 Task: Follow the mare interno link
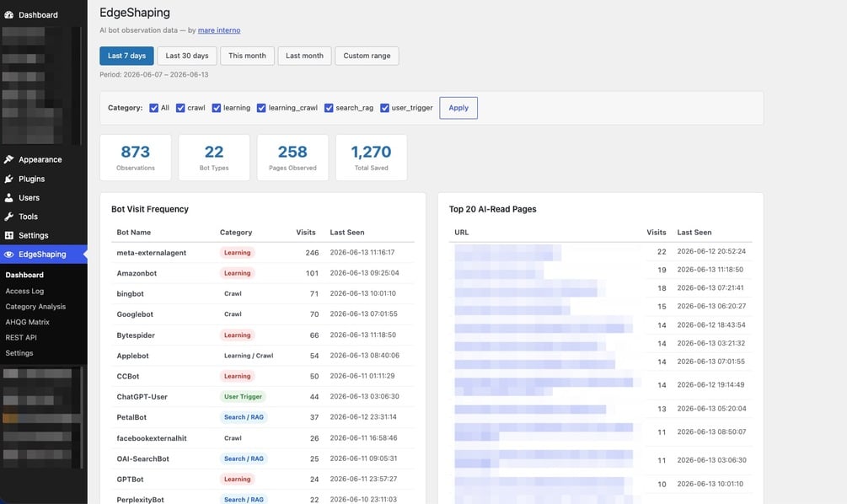coord(219,30)
